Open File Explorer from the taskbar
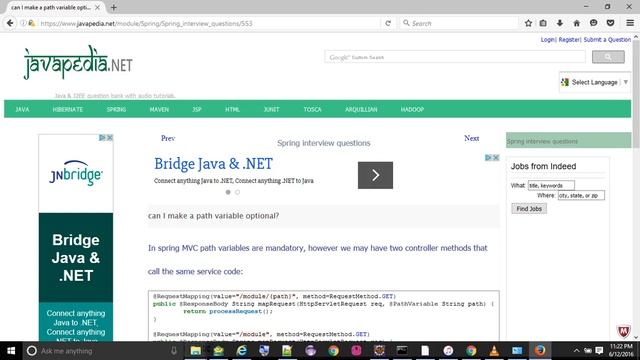Screen dimensions: 640x360 [196, 351]
